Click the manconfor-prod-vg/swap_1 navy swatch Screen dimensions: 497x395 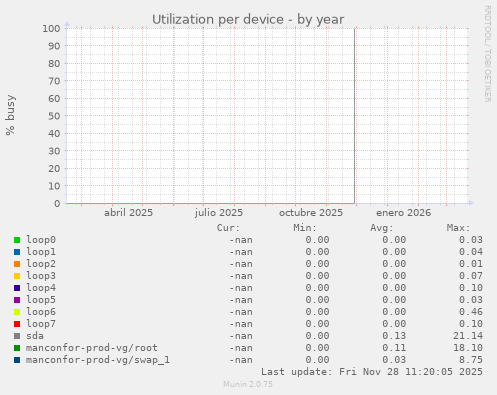click(17, 360)
